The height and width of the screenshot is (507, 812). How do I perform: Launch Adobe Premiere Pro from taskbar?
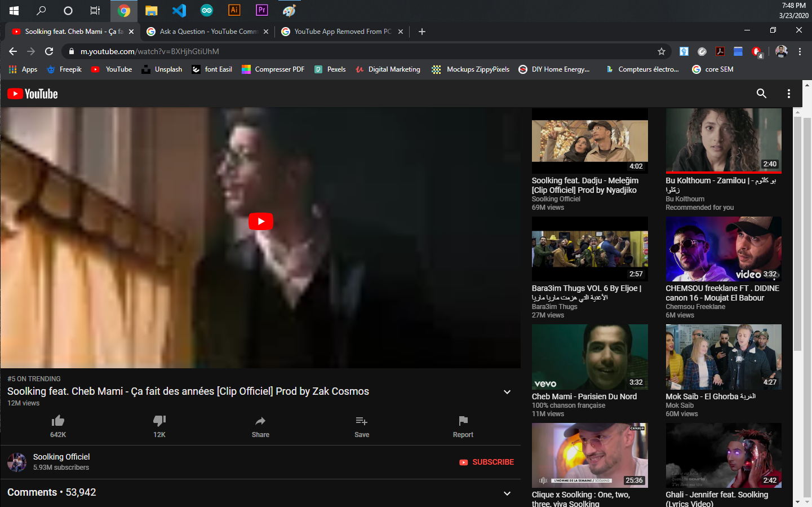point(261,11)
